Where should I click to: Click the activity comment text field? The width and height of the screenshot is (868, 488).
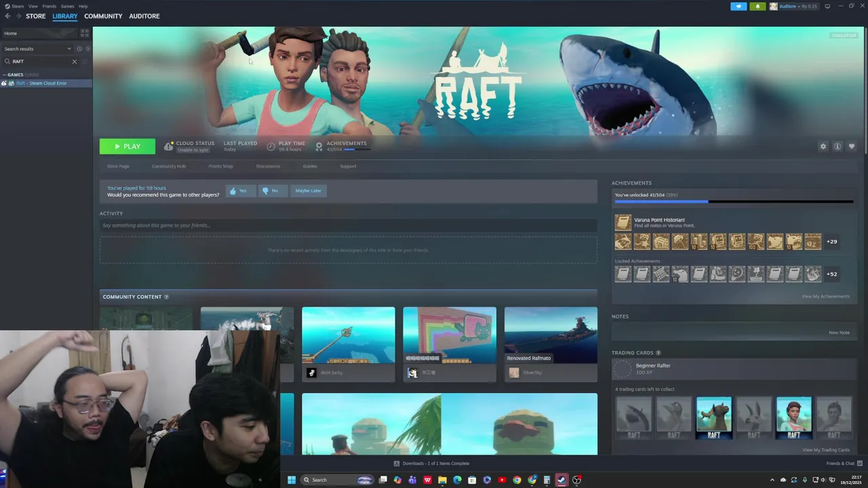pos(349,225)
